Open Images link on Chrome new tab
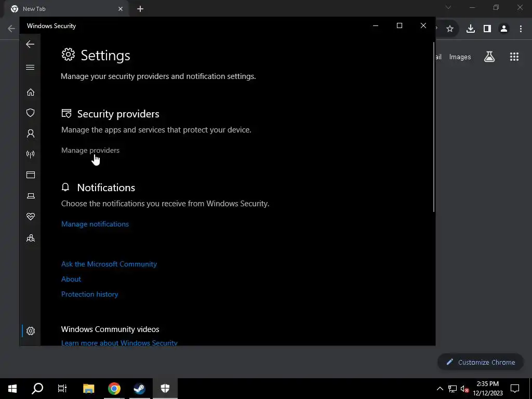532x399 pixels. 460,57
